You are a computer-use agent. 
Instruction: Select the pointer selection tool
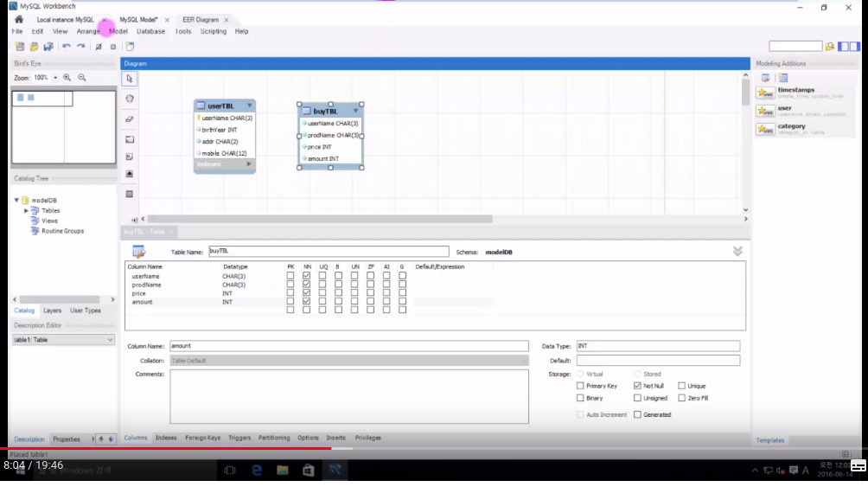coord(130,79)
